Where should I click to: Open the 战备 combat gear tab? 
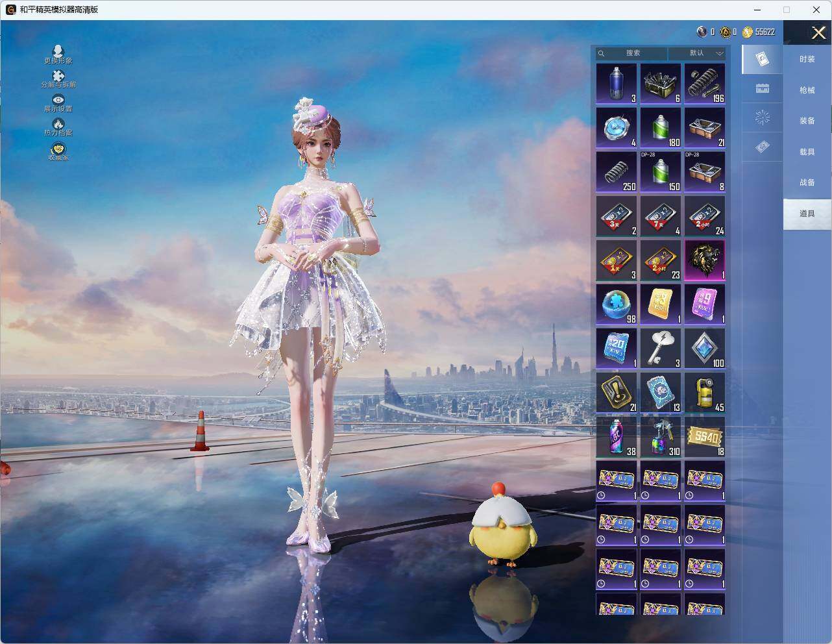[807, 182]
